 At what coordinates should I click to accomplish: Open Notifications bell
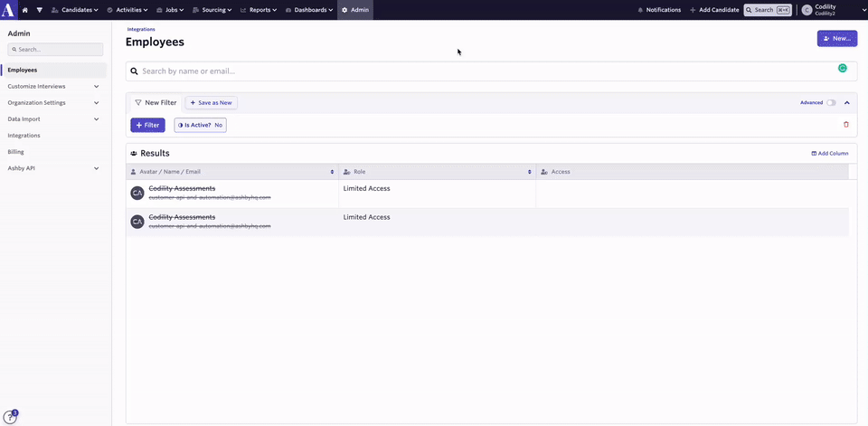tap(659, 10)
